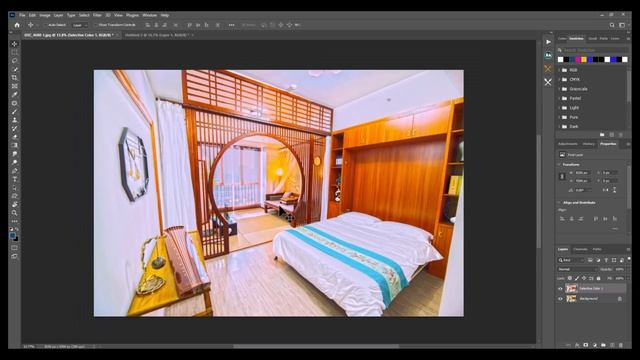This screenshot has height=360, width=640.
Task: Click the create new group folder icon in Layers
Action: tap(603, 345)
